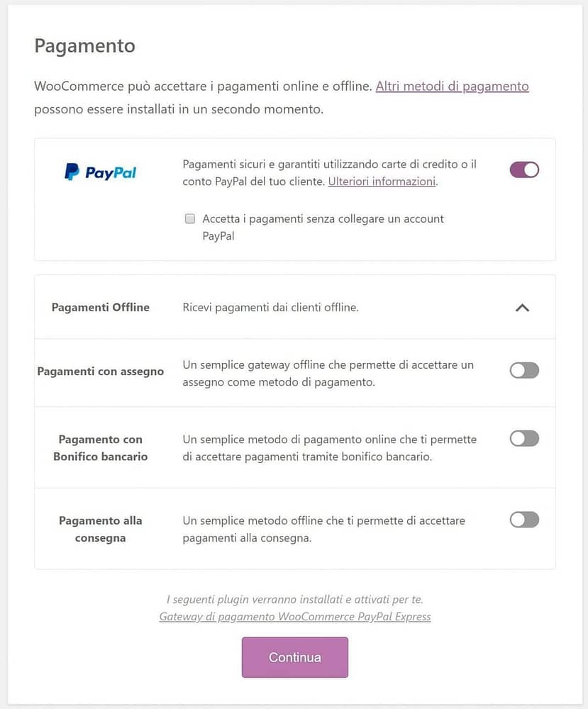Click the plugin installation notice text
The width and height of the screenshot is (588, 709).
[295, 600]
